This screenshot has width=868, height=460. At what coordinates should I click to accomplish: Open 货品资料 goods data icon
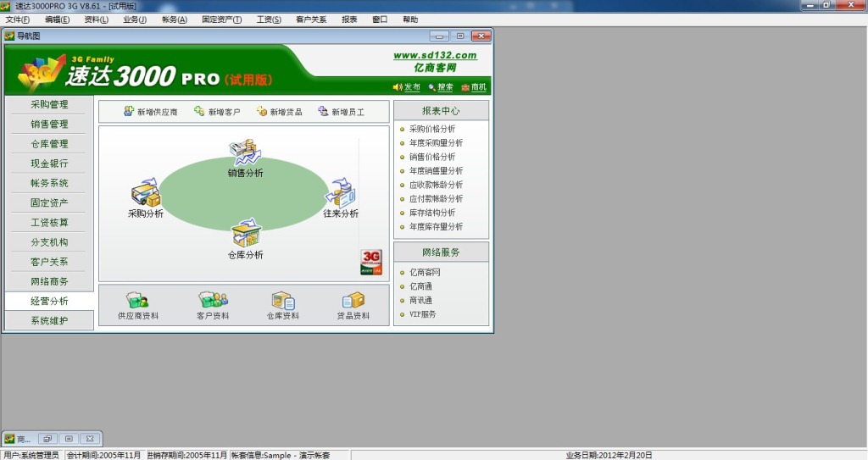click(x=353, y=306)
